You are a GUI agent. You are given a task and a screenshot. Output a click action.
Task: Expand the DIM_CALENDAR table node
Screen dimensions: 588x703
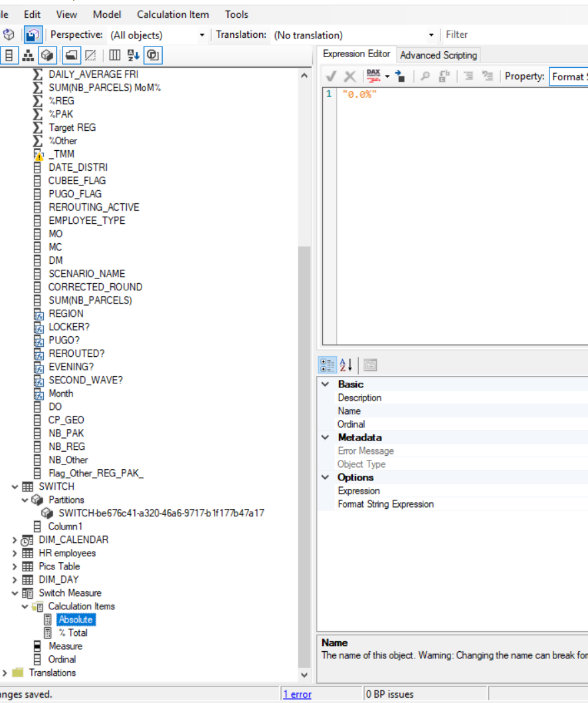click(x=15, y=540)
